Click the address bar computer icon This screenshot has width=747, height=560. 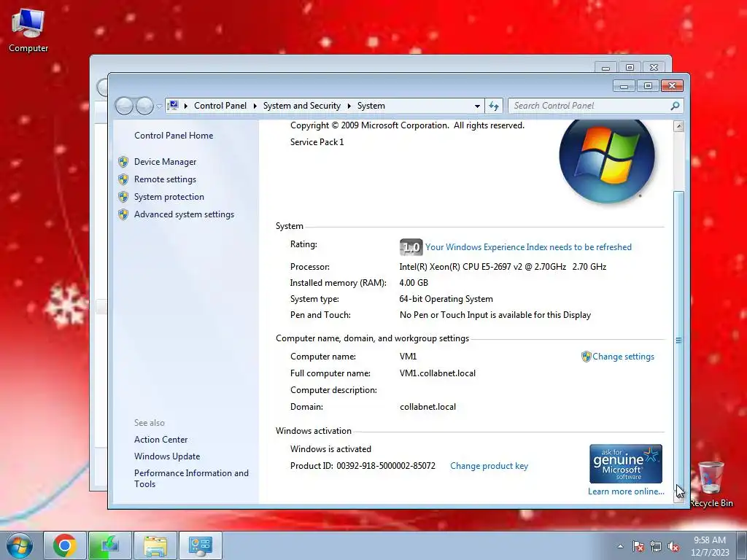174,105
